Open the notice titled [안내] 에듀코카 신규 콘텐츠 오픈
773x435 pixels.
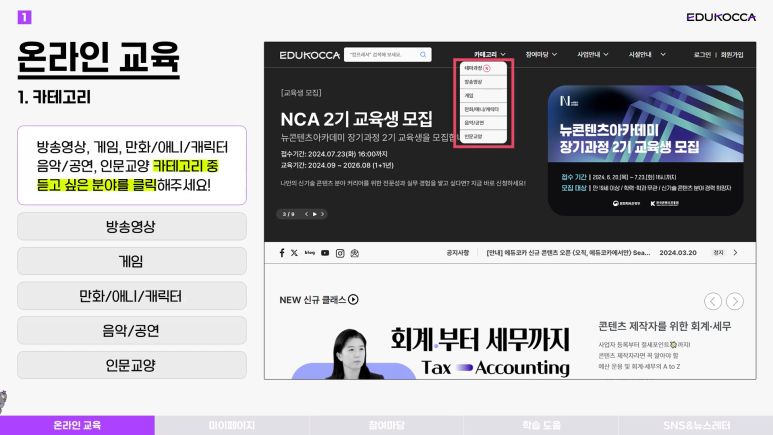tap(568, 253)
